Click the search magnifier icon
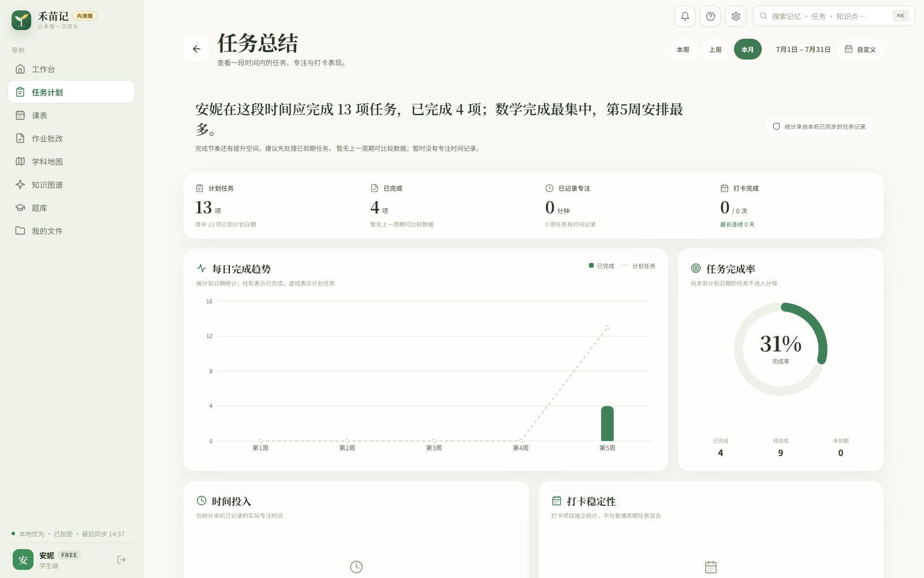 (x=763, y=16)
